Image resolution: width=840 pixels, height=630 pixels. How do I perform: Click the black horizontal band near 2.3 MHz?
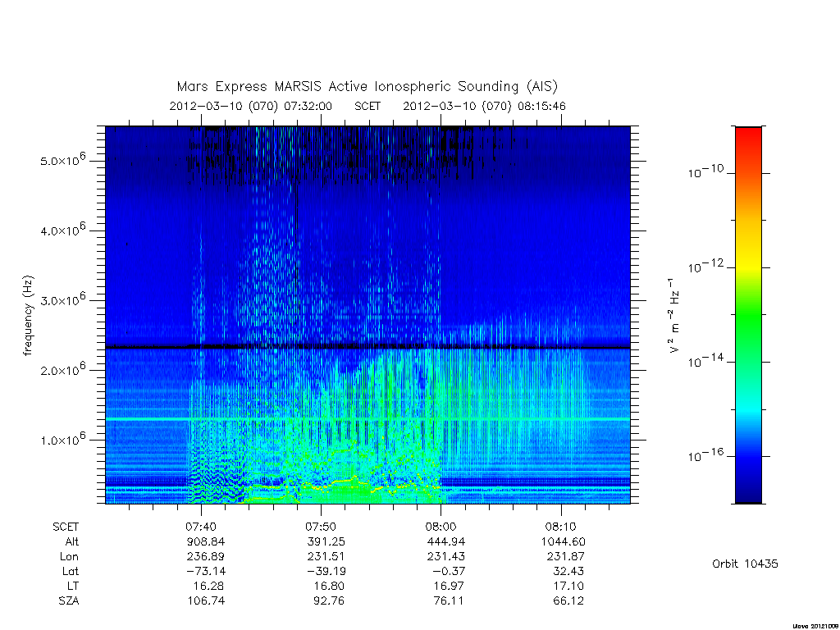367,347
